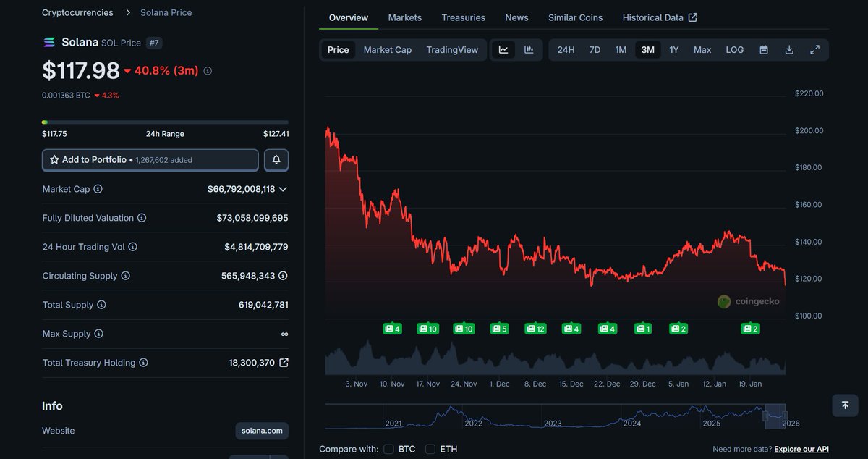Open the calendar date range picker

[764, 50]
